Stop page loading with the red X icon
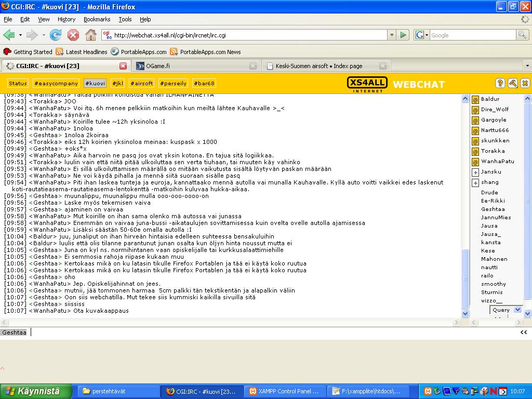532x399 pixels. 73,35
